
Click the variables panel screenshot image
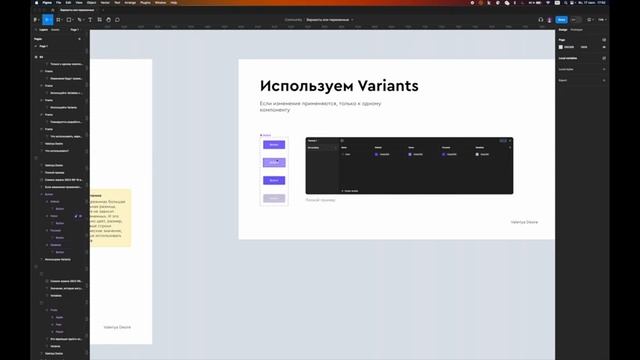tap(409, 166)
